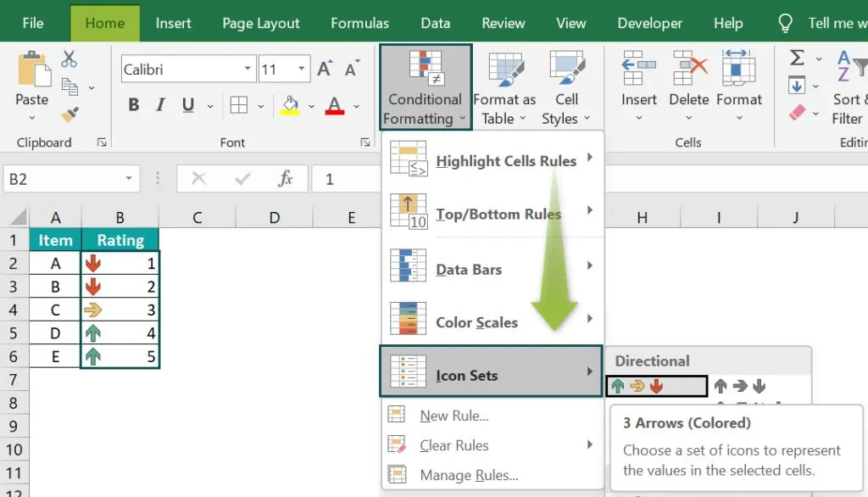
Task: Toggle Underline formatting
Action: (x=188, y=104)
